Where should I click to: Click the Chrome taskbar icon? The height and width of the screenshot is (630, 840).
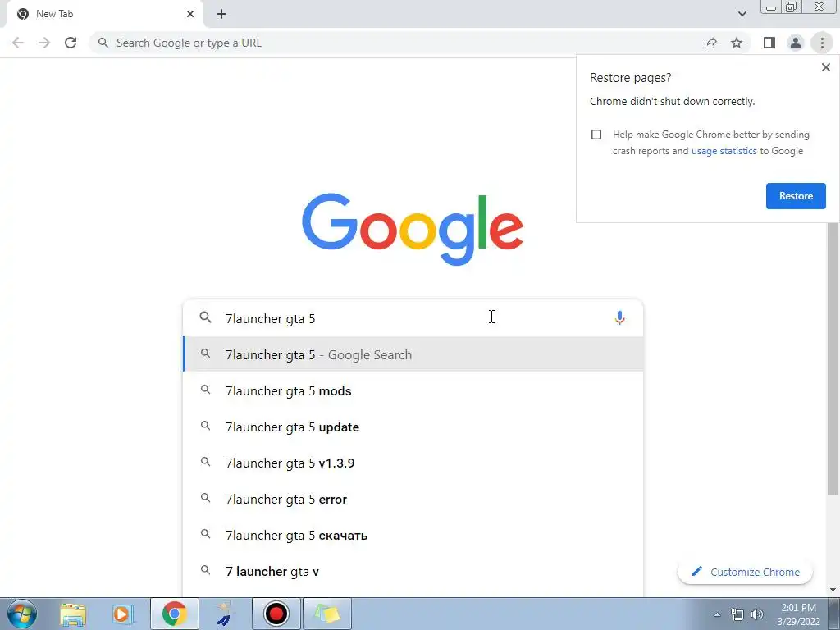tap(174, 614)
